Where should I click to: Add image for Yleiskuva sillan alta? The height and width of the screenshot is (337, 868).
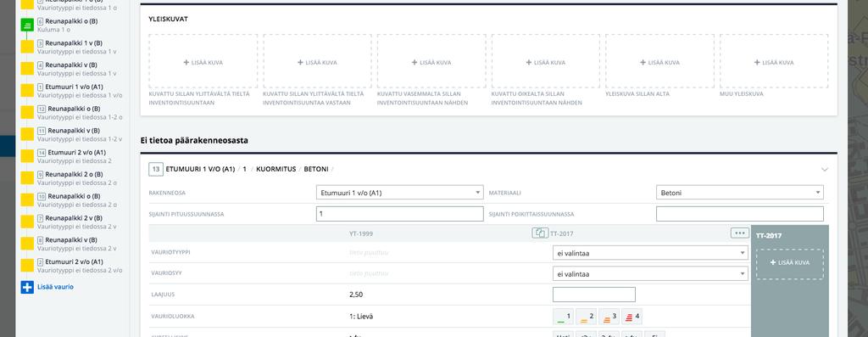659,61
